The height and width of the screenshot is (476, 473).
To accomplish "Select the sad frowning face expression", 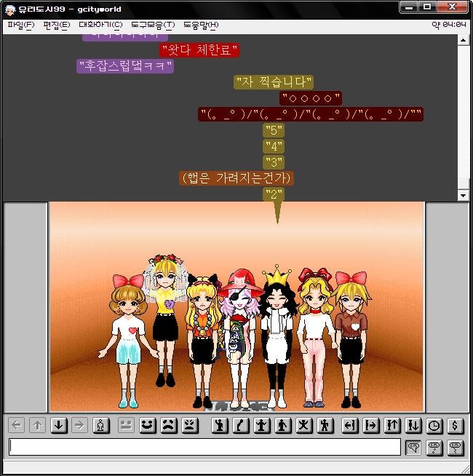I will 168,425.
